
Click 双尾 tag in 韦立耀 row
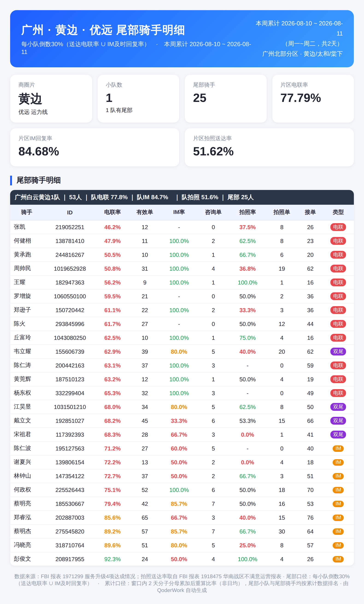pyautogui.click(x=338, y=352)
